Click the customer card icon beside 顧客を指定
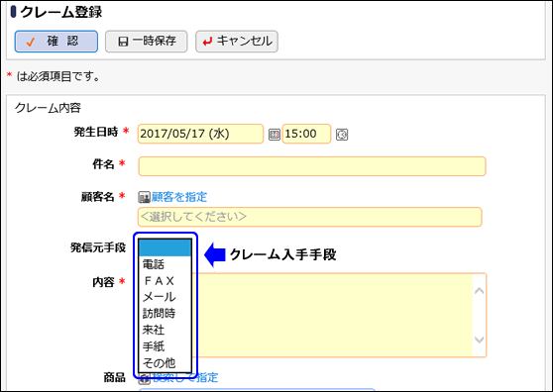The image size is (553, 392). [x=144, y=197]
